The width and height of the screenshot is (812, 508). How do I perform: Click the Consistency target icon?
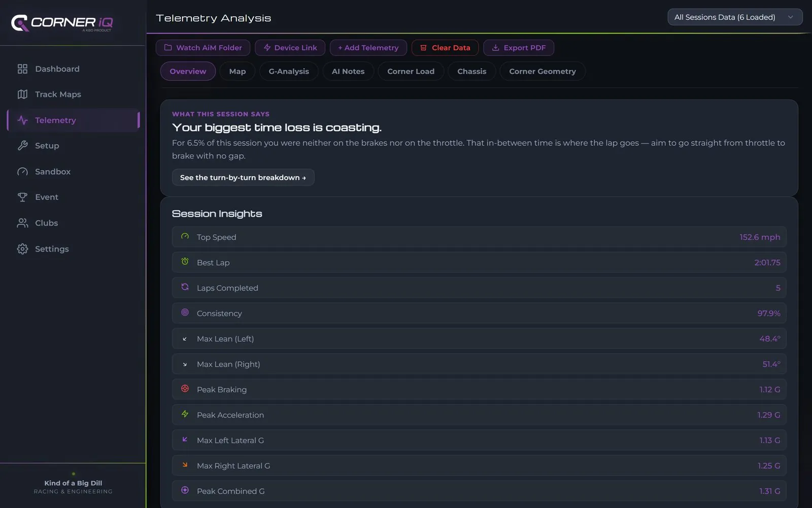185,312
